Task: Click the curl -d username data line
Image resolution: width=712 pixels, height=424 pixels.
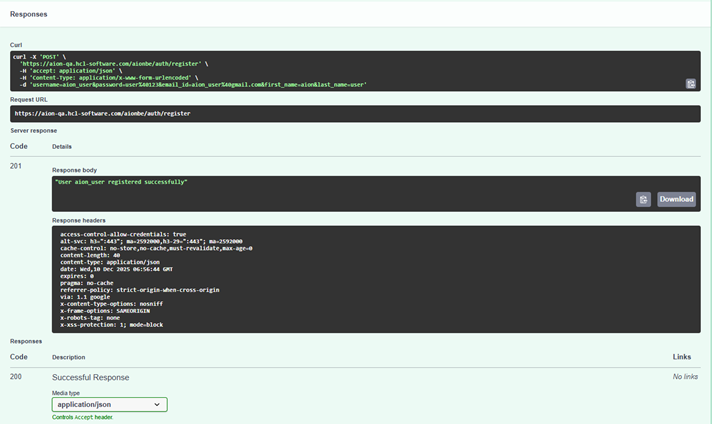Action: click(x=193, y=84)
